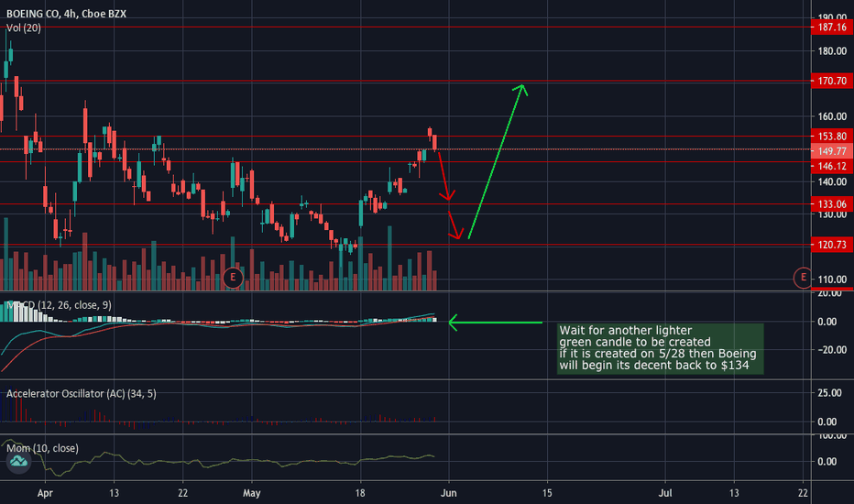Click the 'Apr' date on the time axis
854x504 pixels.
[45, 493]
